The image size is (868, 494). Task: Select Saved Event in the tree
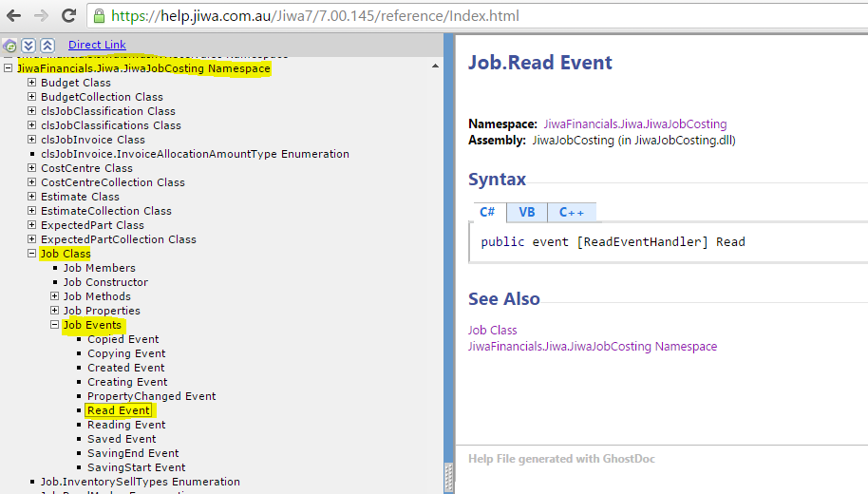click(122, 439)
